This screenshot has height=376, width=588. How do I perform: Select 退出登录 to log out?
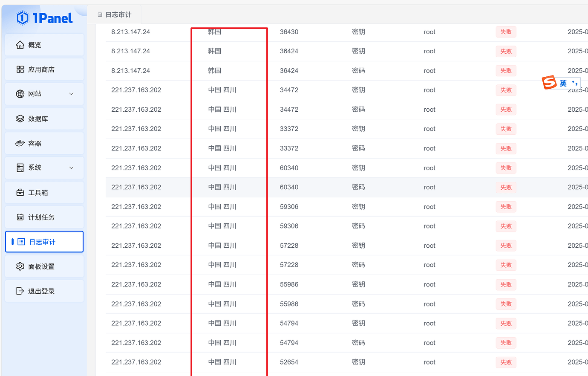tap(44, 291)
